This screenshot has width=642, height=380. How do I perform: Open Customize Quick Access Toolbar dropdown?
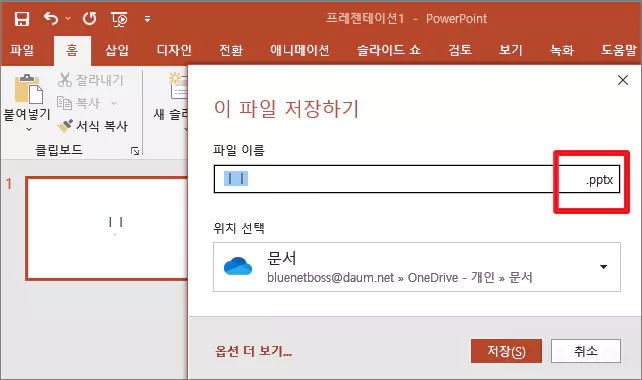coord(147,19)
